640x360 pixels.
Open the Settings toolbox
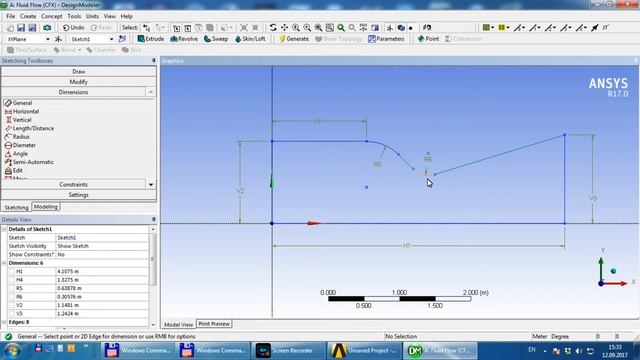pyautogui.click(x=78, y=195)
